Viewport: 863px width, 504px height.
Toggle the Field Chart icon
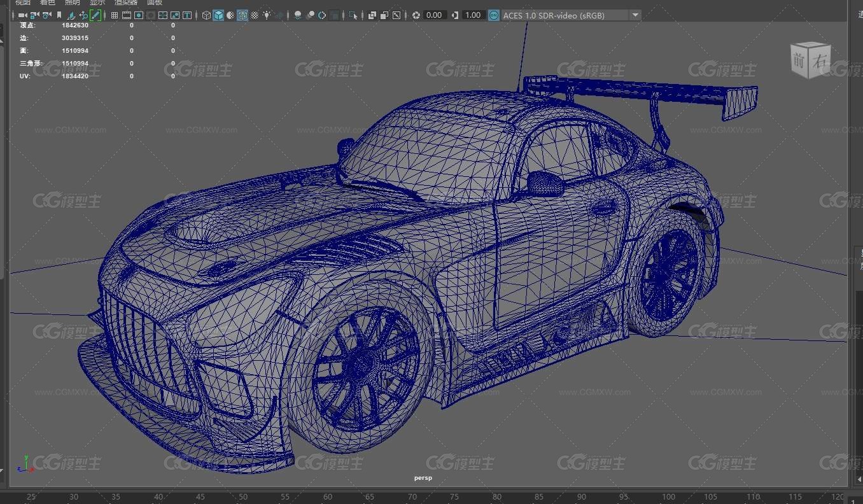click(162, 15)
